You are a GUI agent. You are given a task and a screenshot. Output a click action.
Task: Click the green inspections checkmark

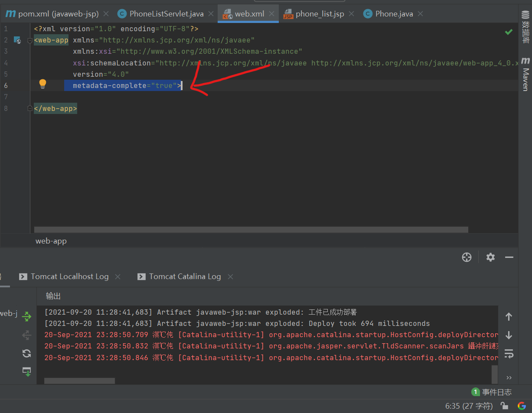click(508, 32)
